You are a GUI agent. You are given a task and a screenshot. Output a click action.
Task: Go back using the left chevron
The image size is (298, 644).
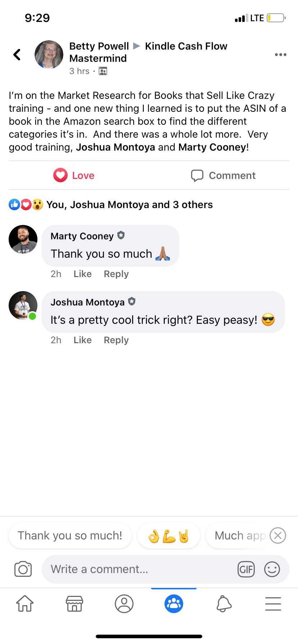click(x=17, y=55)
